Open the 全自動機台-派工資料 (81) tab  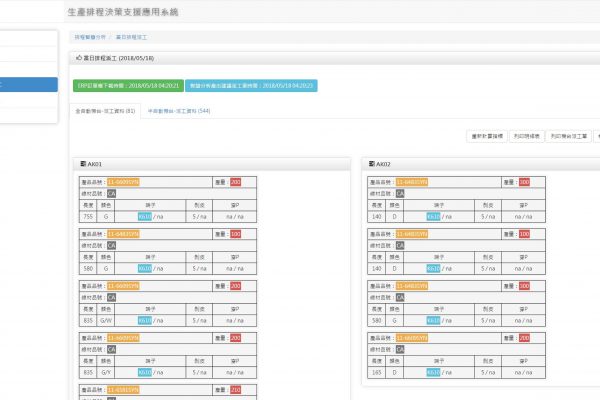105,111
